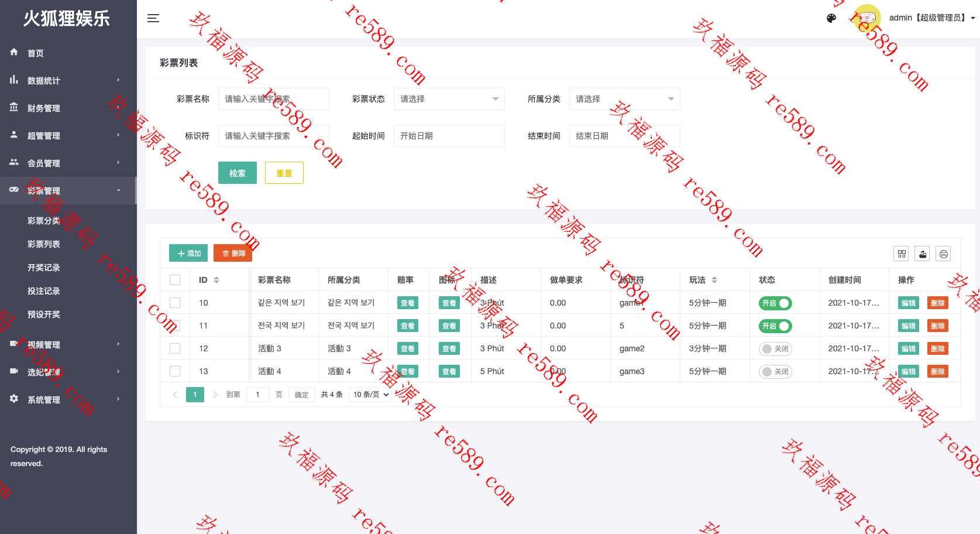The height and width of the screenshot is (534, 980).
Task: Go to previous page arrow
Action: tap(175, 395)
